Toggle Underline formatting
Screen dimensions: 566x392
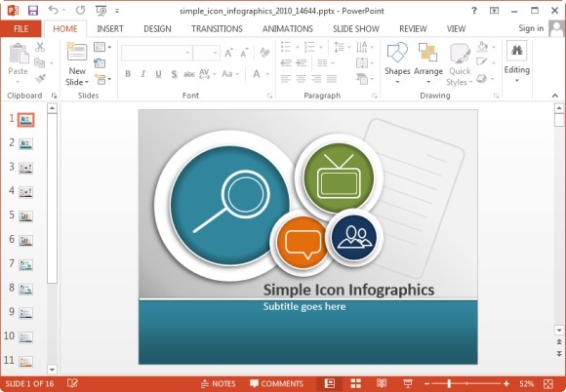(158, 74)
